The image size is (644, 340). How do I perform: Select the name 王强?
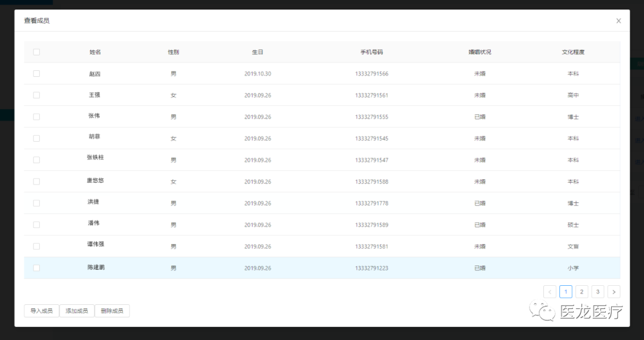click(94, 95)
